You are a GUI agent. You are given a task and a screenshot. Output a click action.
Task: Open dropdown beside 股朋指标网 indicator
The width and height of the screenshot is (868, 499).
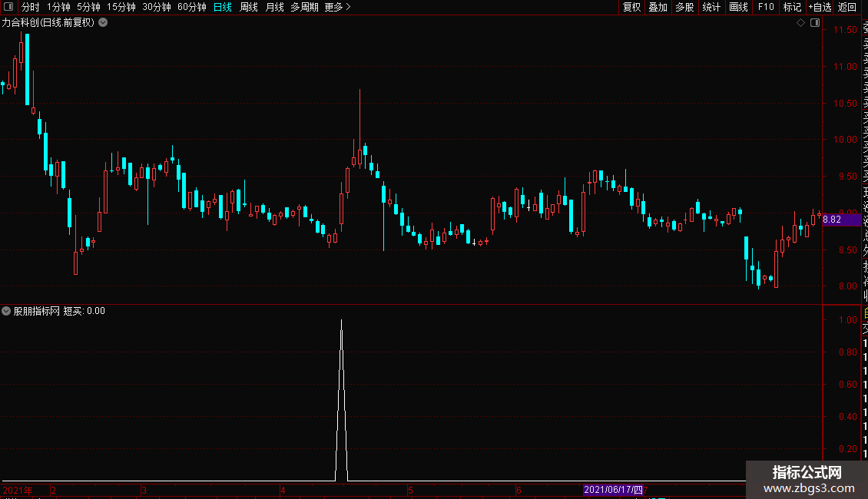(x=6, y=311)
